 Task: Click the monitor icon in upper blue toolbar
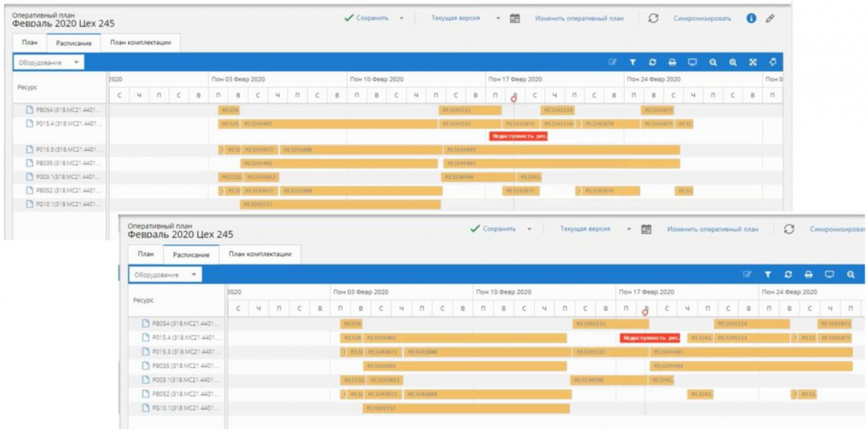[x=692, y=63]
